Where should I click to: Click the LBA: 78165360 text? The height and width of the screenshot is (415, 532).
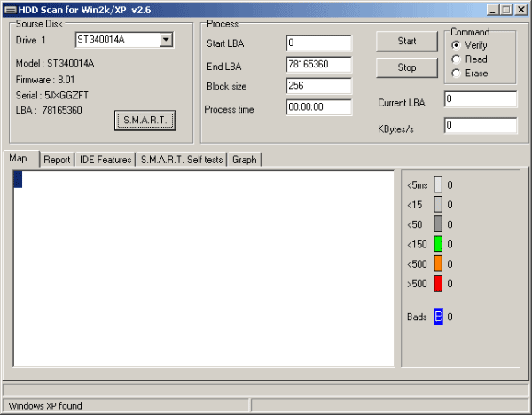click(x=49, y=110)
